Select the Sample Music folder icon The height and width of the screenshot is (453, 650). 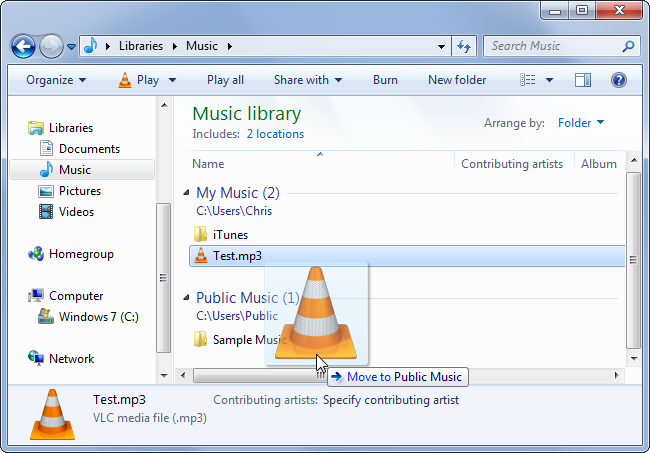coord(201,339)
